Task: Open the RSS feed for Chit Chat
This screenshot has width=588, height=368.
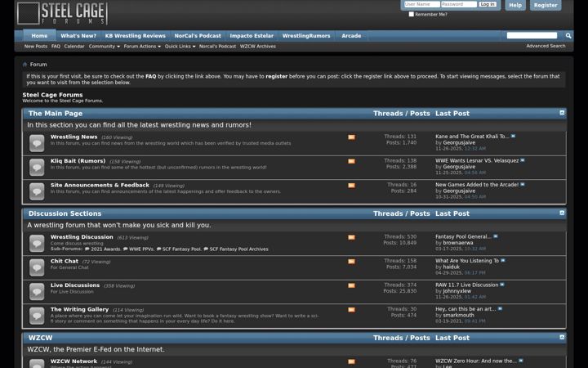Action: 351,262
